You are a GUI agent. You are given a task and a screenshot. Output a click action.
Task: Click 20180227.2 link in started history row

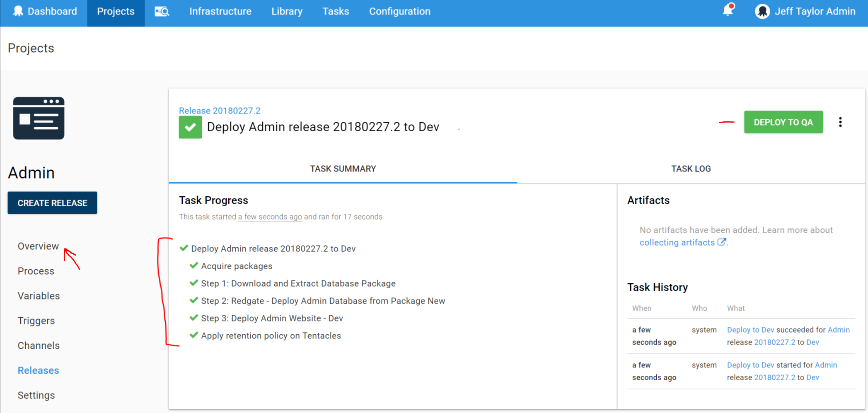coord(774,377)
